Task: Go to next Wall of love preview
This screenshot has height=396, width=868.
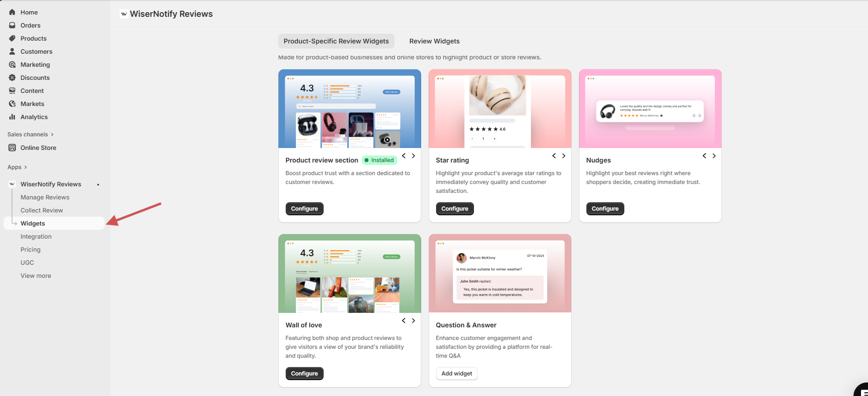Action: 413,321
